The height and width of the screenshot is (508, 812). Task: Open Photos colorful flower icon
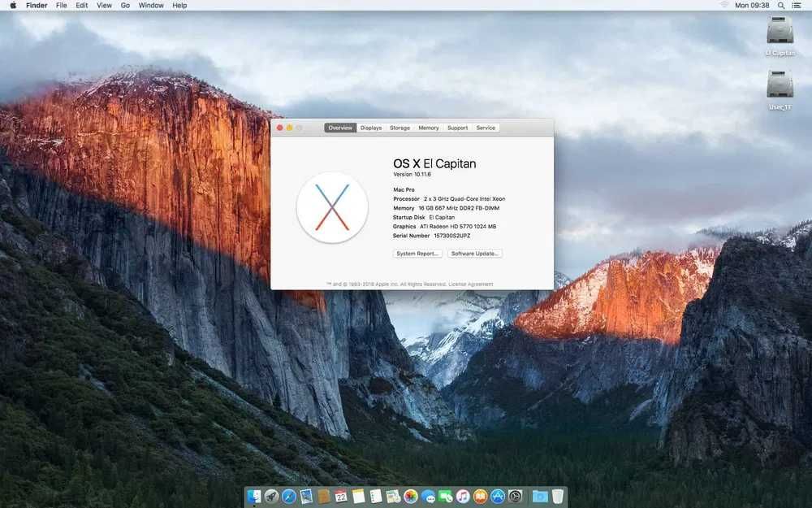tap(411, 497)
